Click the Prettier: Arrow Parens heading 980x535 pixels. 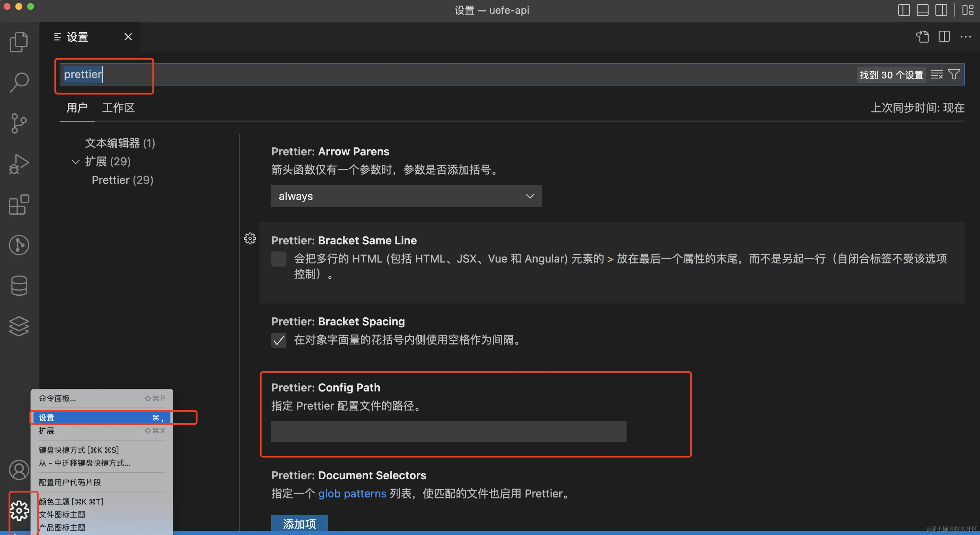330,152
